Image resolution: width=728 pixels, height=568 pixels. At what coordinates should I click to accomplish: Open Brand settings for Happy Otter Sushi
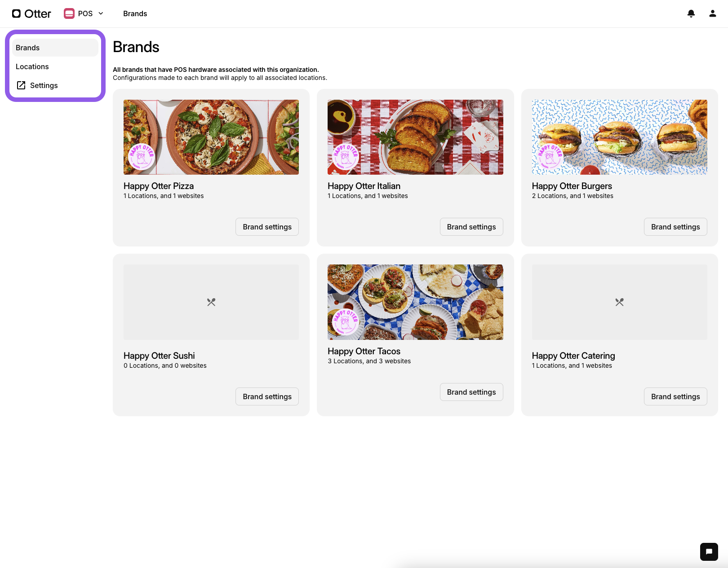click(267, 396)
